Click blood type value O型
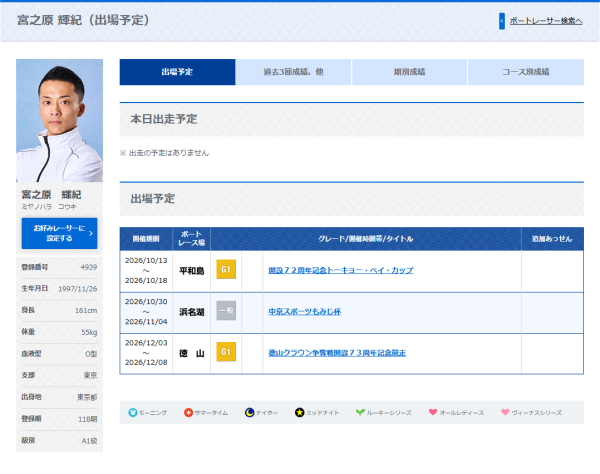Viewport: 600px width, 474px height. coord(91,354)
